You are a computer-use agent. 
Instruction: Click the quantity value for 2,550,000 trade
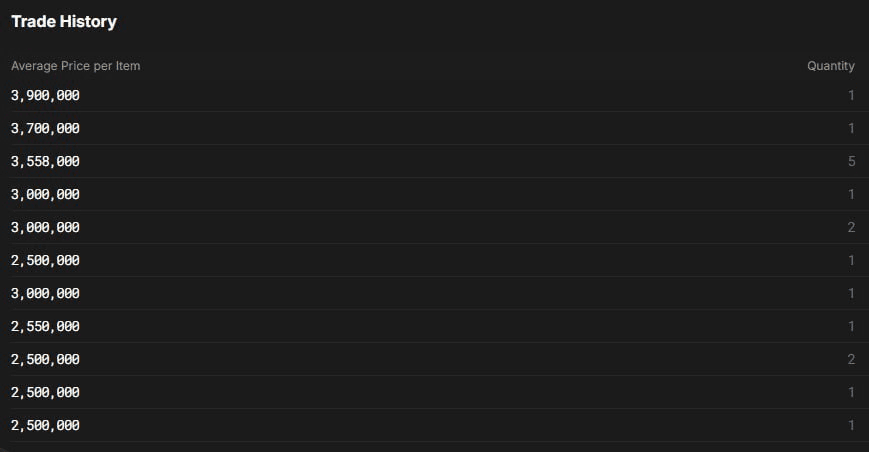(x=851, y=326)
